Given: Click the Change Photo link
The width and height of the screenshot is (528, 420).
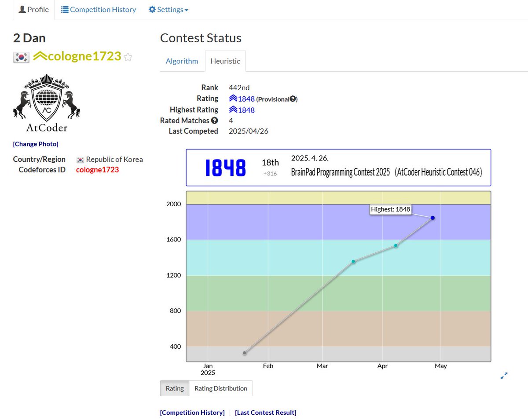Looking at the screenshot, I should pos(36,144).
